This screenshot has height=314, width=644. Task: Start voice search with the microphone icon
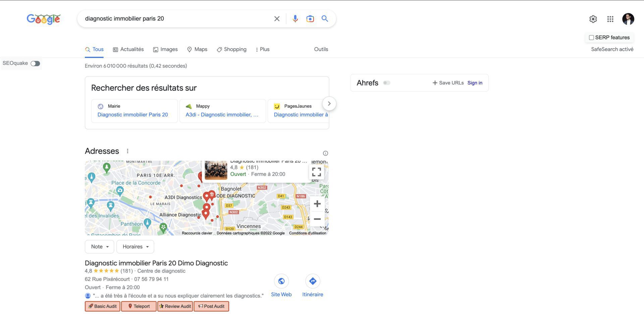pos(295,19)
